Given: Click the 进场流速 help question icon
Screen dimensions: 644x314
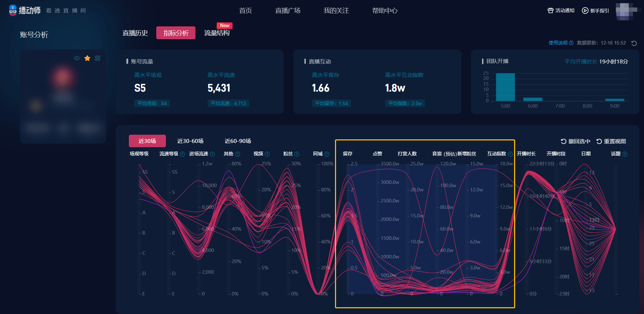Looking at the screenshot, I should coord(212,154).
